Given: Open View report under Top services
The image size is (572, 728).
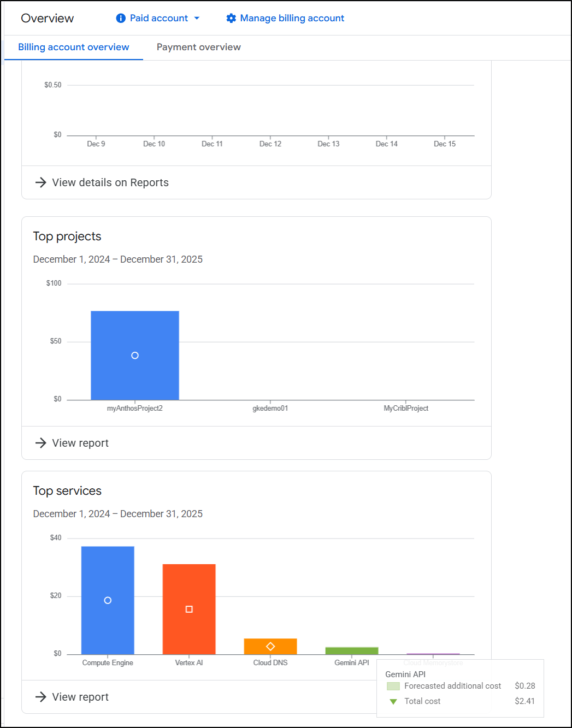Looking at the screenshot, I should click(80, 697).
